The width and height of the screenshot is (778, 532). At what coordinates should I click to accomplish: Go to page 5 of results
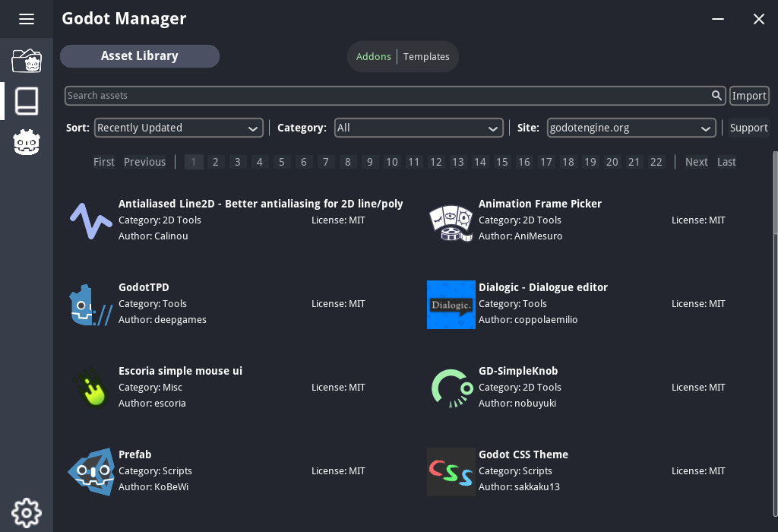coord(282,162)
